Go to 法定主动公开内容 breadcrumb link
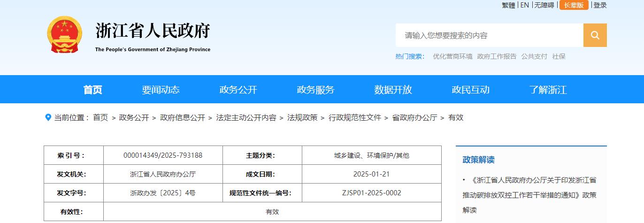The height and width of the screenshot is (223, 644). tap(246, 117)
